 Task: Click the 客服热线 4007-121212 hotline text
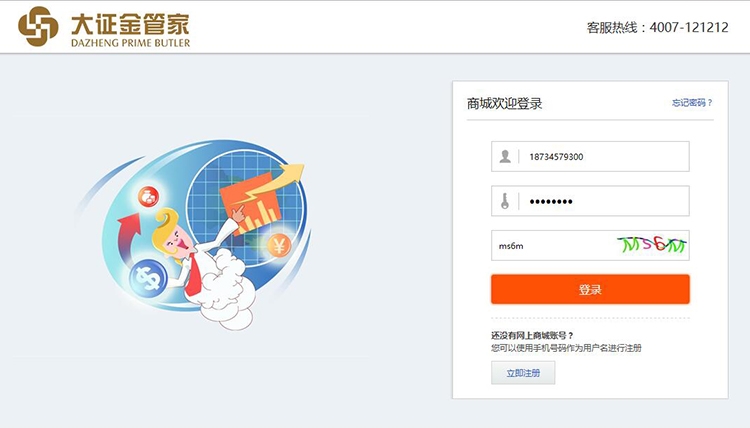[x=657, y=27]
